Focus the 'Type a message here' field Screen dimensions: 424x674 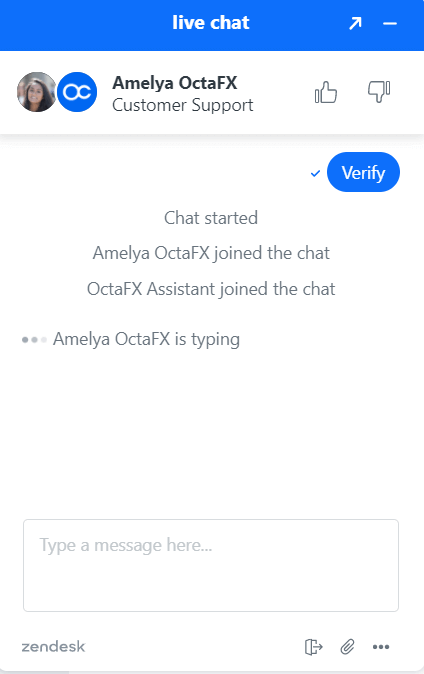pos(211,565)
